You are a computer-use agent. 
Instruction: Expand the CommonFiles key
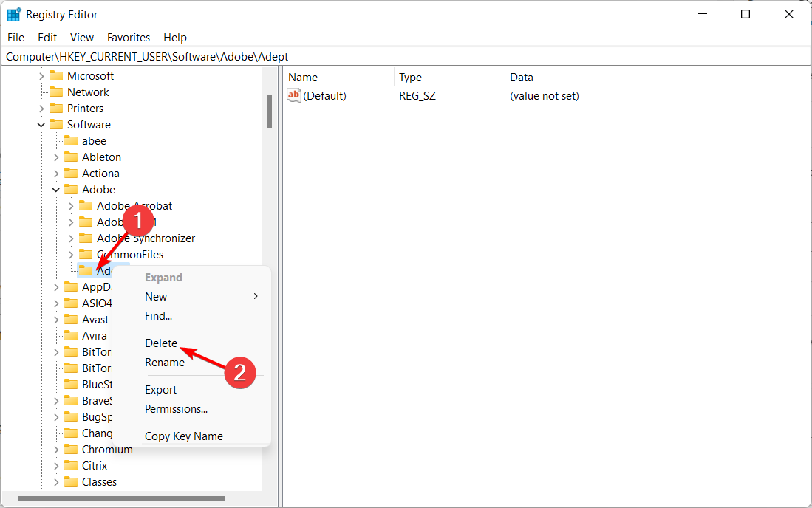72,255
